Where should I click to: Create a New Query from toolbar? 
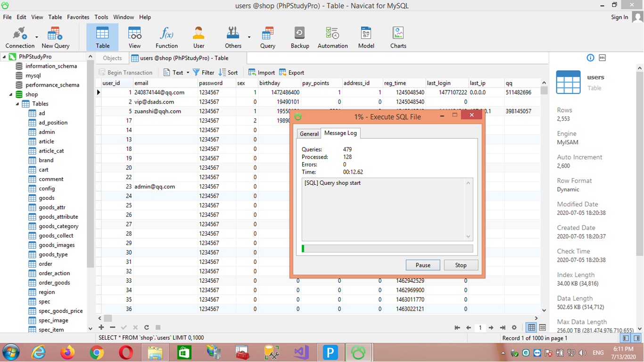click(x=55, y=37)
